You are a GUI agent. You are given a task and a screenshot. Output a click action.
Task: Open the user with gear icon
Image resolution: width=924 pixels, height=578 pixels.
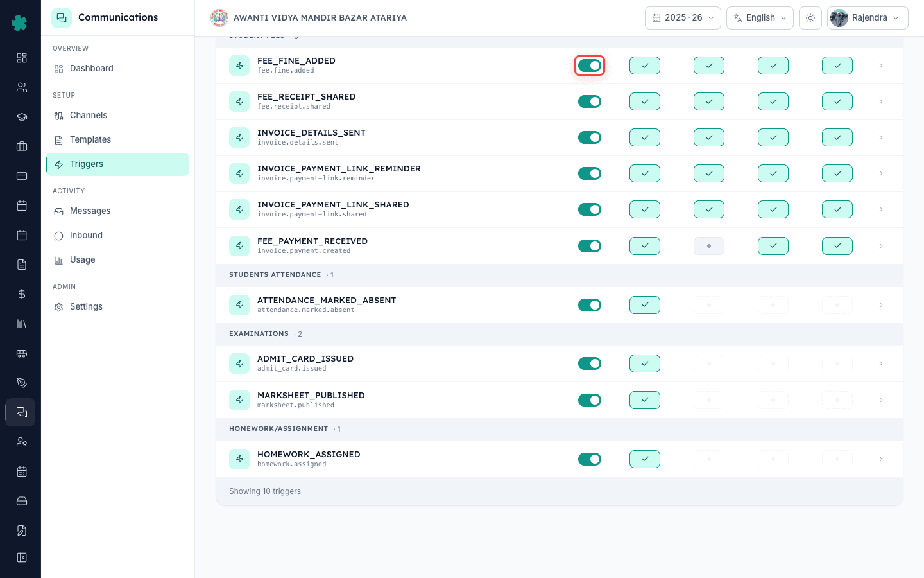point(21,442)
